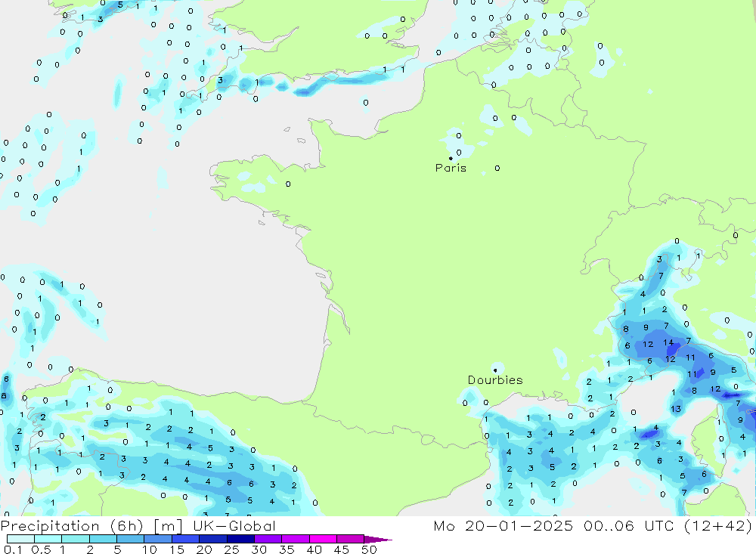Pick the 0.5–1 legend color swatch

point(48,539)
